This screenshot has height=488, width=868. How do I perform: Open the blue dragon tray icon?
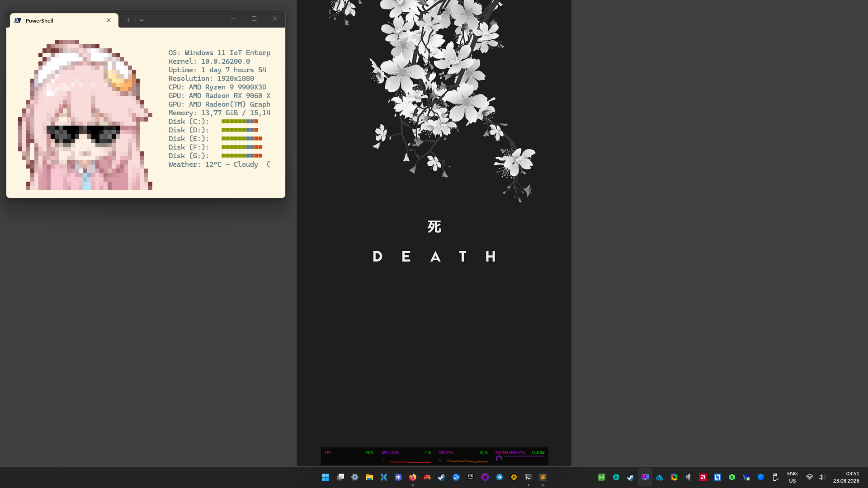tap(660, 477)
